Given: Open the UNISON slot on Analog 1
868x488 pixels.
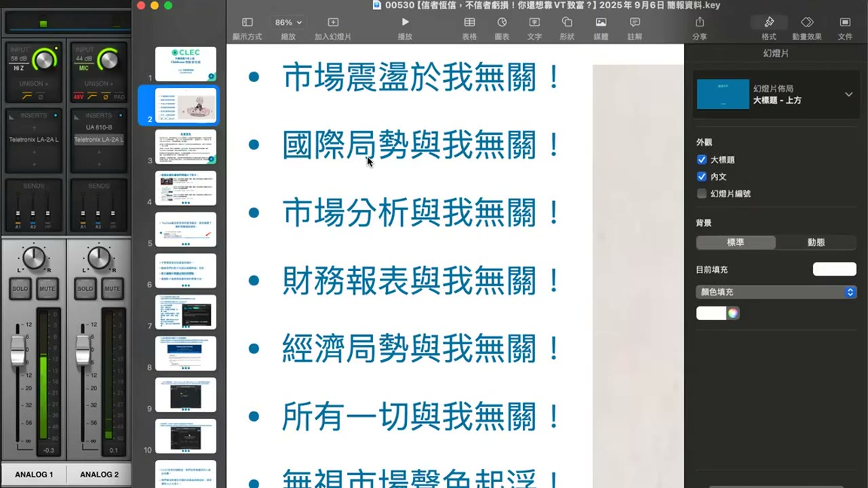Looking at the screenshot, I should click(x=34, y=84).
